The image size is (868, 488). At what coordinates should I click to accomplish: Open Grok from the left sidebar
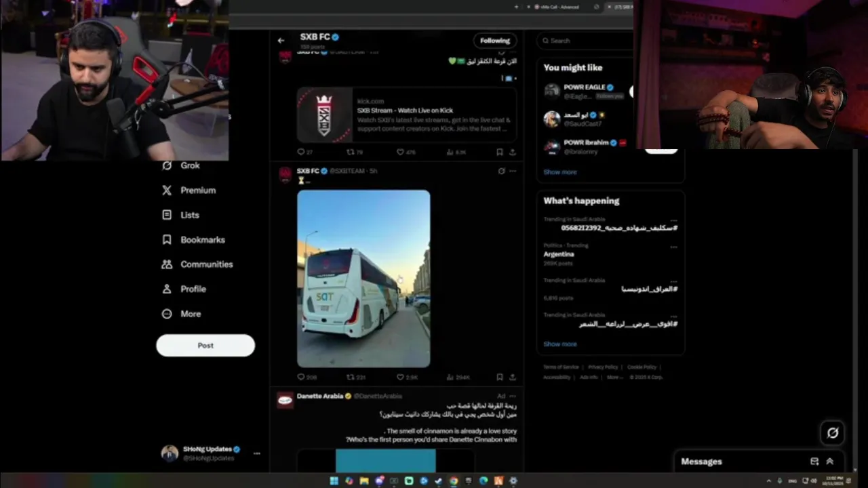(x=181, y=165)
